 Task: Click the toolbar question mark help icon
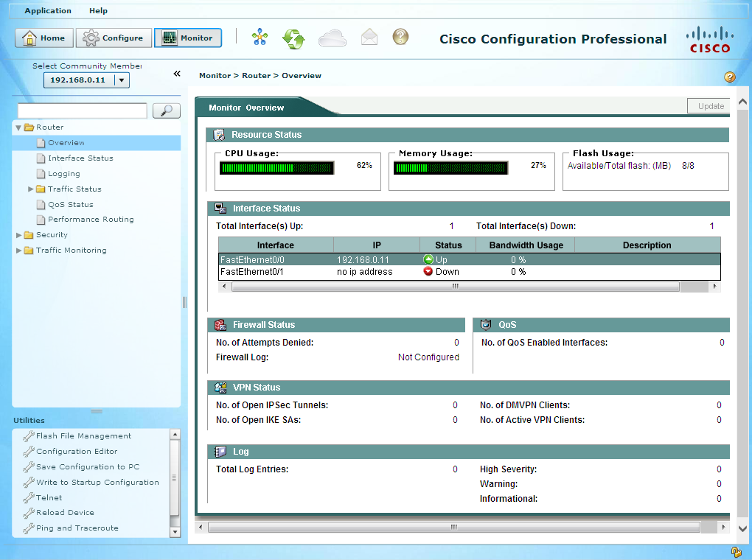400,36
